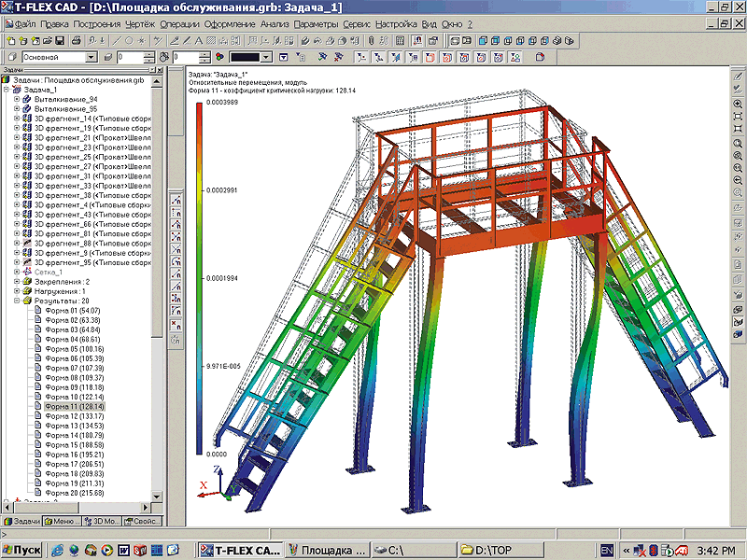Click the 'Пуск' Start button
Viewport: 747px width, 560px height.
coord(23,550)
